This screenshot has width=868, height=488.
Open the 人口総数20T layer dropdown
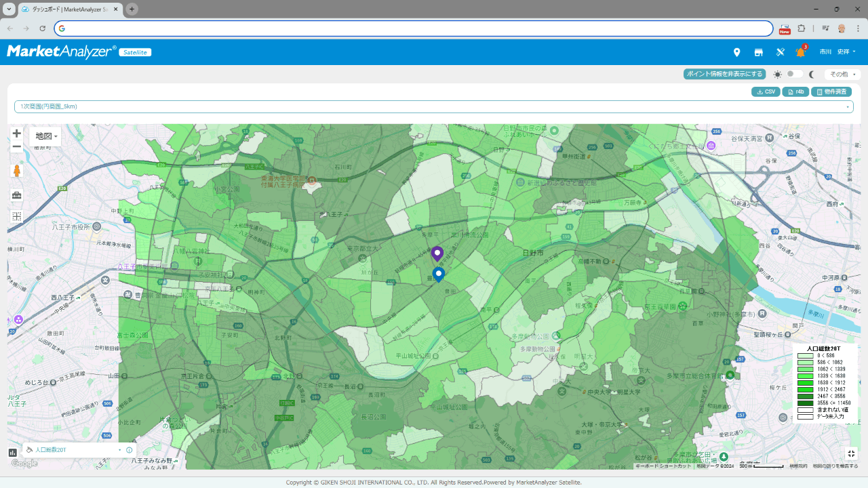(x=79, y=450)
